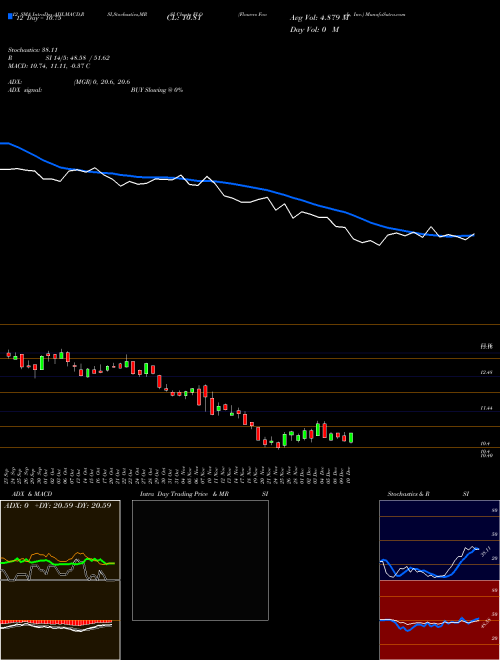The height and width of the screenshot is (660, 500).
Task: Click the last green candlestick on the chart
Action: click(x=351, y=438)
